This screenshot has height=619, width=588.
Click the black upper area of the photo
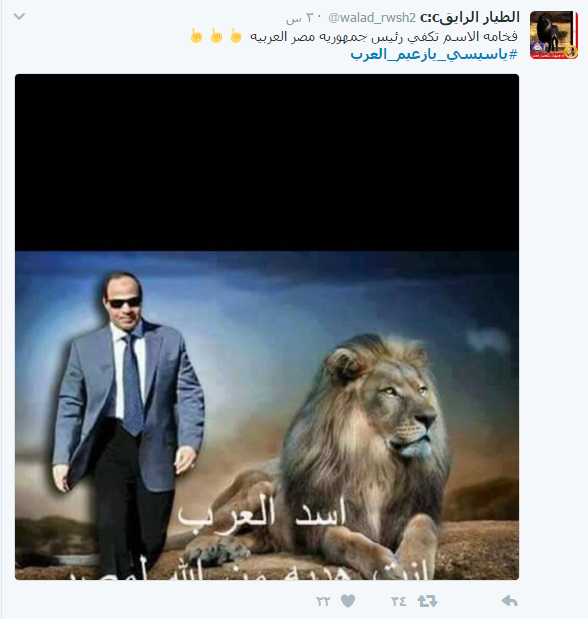pyautogui.click(x=267, y=162)
